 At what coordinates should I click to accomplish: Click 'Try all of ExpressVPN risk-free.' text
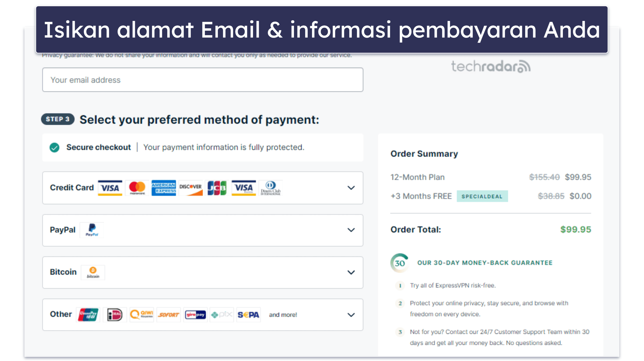453,286
